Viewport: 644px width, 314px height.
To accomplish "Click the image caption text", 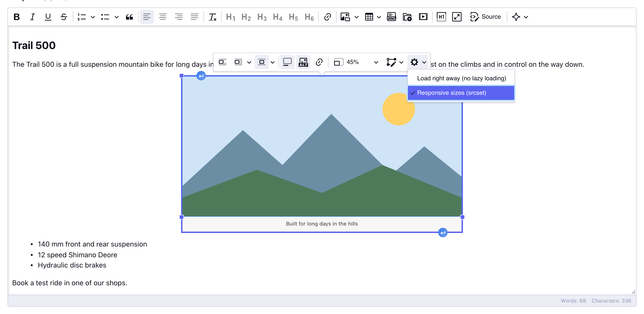I will tap(322, 224).
